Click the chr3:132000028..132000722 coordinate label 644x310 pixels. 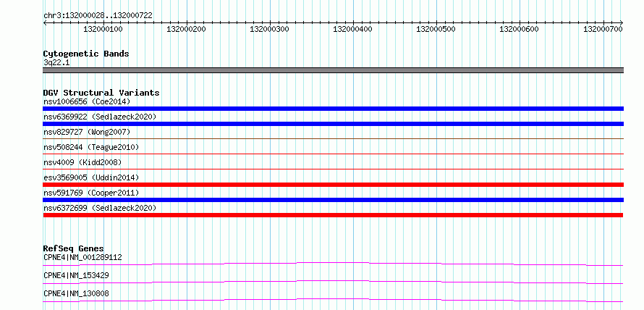(98, 15)
